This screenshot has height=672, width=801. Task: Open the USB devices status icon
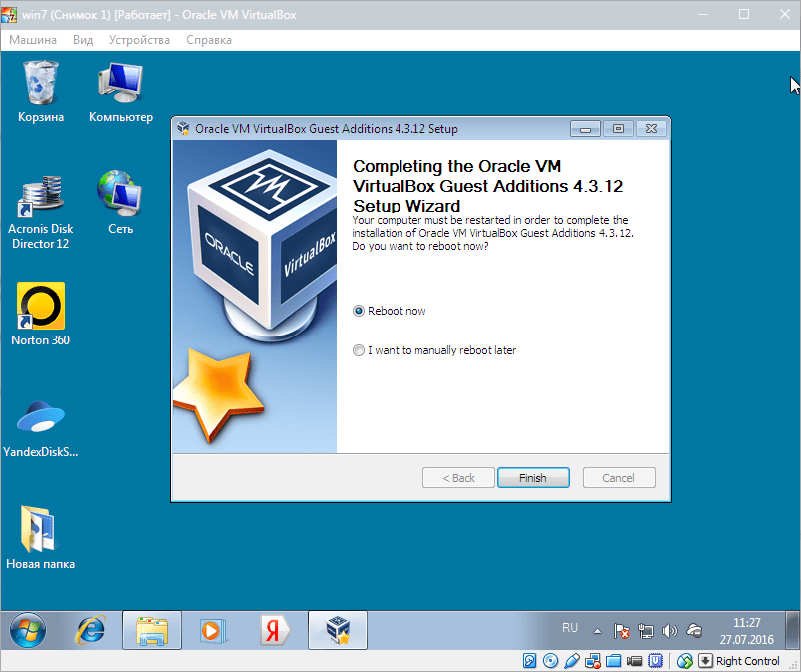572,661
